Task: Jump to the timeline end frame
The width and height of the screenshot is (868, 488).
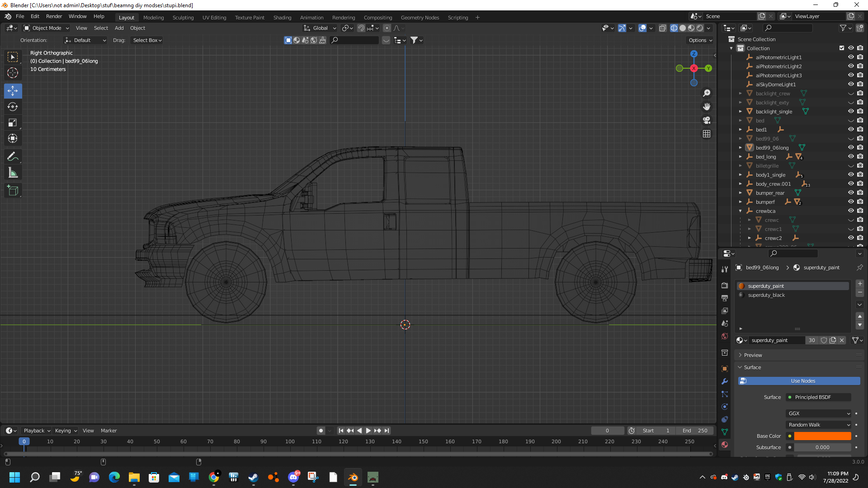Action: pos(387,431)
